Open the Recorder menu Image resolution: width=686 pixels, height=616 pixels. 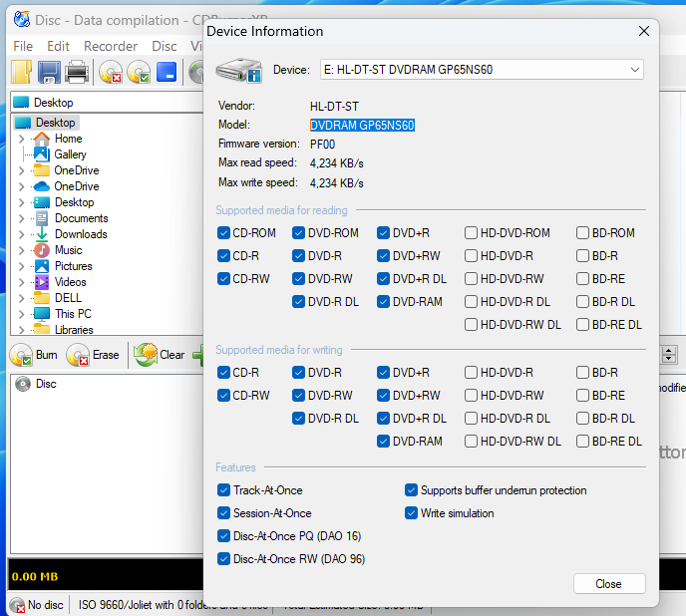[111, 47]
